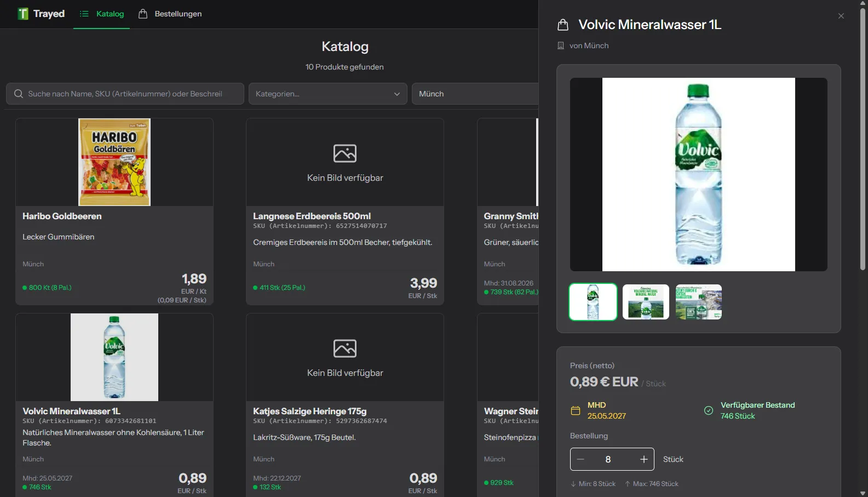Viewport: 868px width, 497px height.
Task: Open the Haribo Goldbeeren product image
Action: coord(114,162)
